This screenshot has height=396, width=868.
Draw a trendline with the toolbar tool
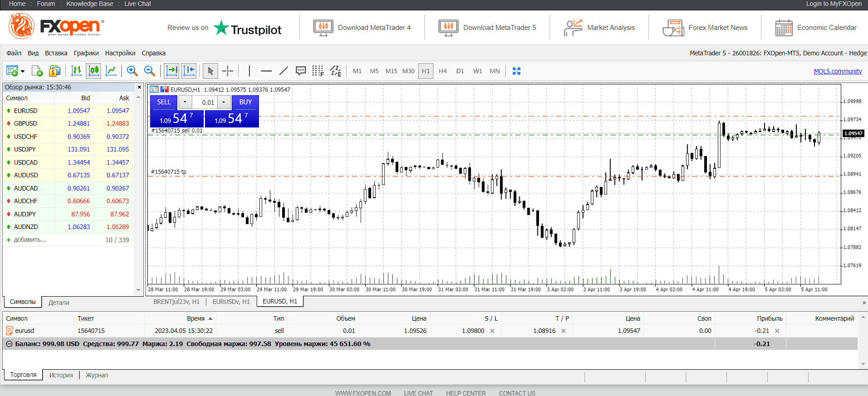point(283,71)
